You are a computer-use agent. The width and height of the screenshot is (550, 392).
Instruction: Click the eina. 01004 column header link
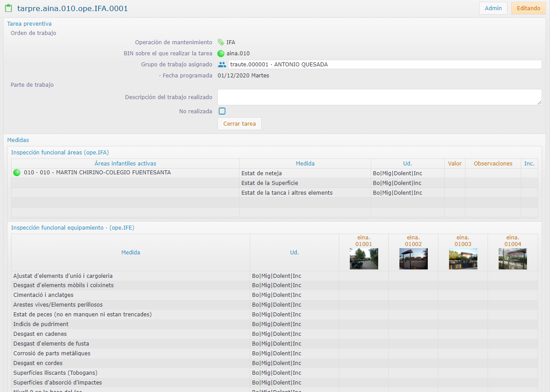pos(513,241)
